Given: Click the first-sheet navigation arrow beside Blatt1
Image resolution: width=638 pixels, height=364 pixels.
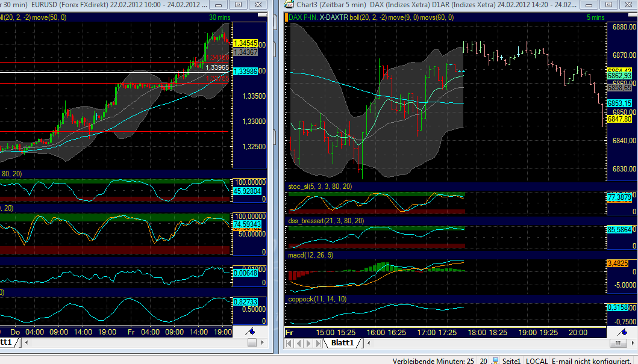Looking at the screenshot, I should pyautogui.click(x=287, y=342).
